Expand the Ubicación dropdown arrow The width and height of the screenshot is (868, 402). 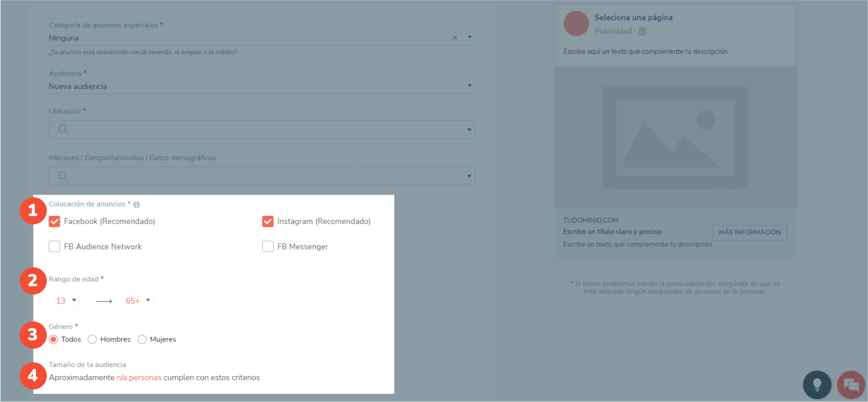tap(469, 130)
